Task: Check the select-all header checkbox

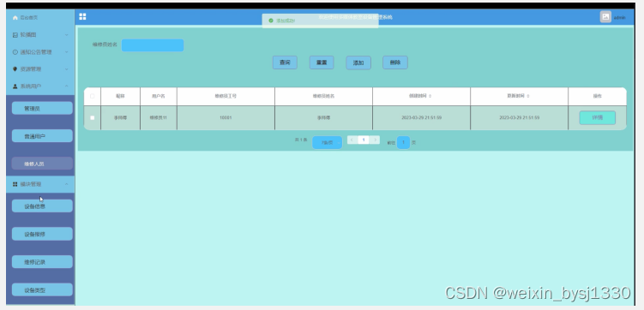Action: click(92, 96)
